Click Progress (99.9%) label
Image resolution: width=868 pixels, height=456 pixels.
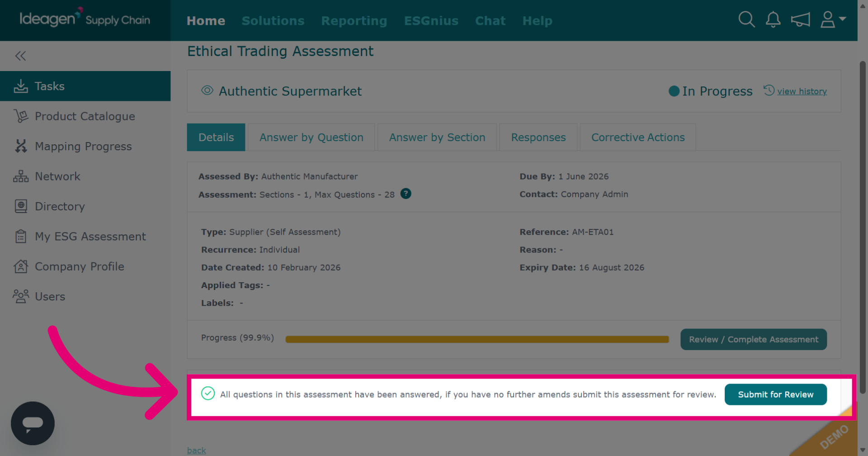click(237, 338)
